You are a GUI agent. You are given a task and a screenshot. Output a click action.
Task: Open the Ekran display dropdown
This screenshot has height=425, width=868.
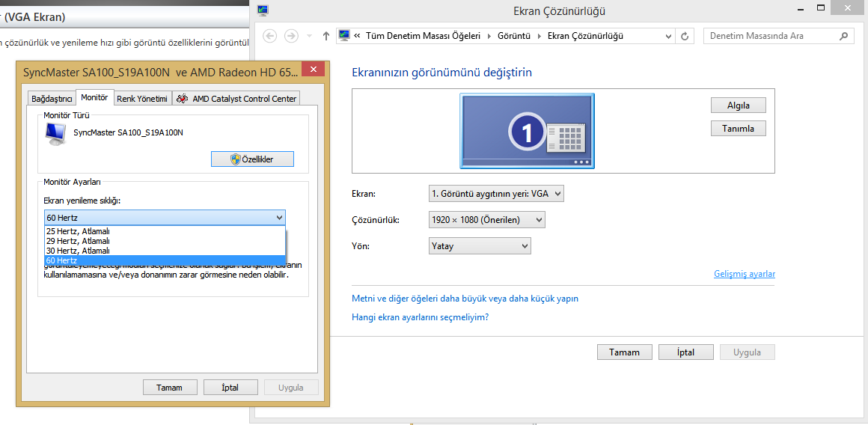coord(496,194)
